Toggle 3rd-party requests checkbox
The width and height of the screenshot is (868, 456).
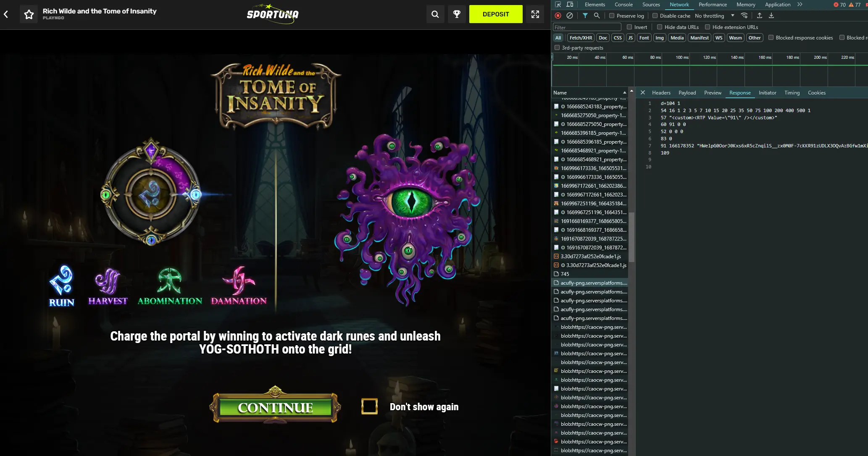click(x=557, y=47)
